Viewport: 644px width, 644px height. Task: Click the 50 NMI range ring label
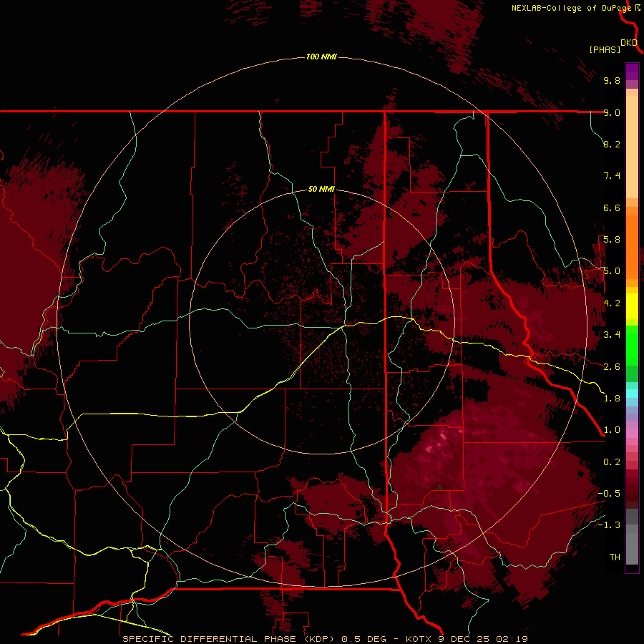point(321,189)
